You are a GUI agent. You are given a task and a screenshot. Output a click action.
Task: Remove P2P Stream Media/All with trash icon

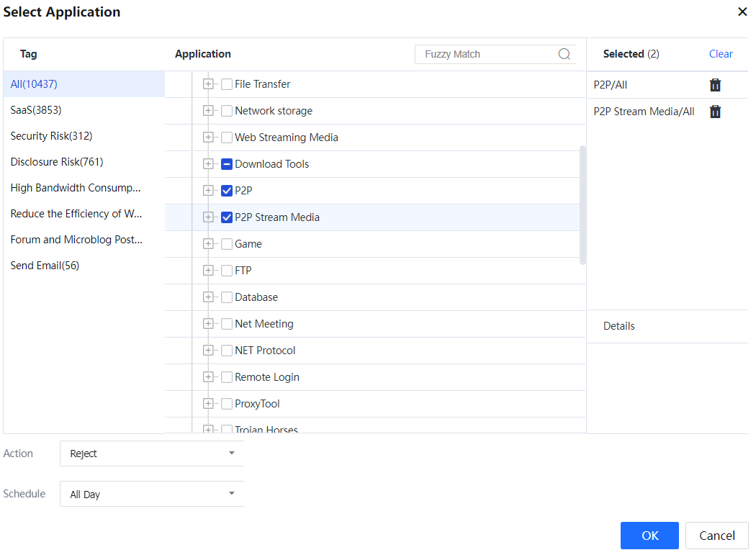[x=715, y=112]
